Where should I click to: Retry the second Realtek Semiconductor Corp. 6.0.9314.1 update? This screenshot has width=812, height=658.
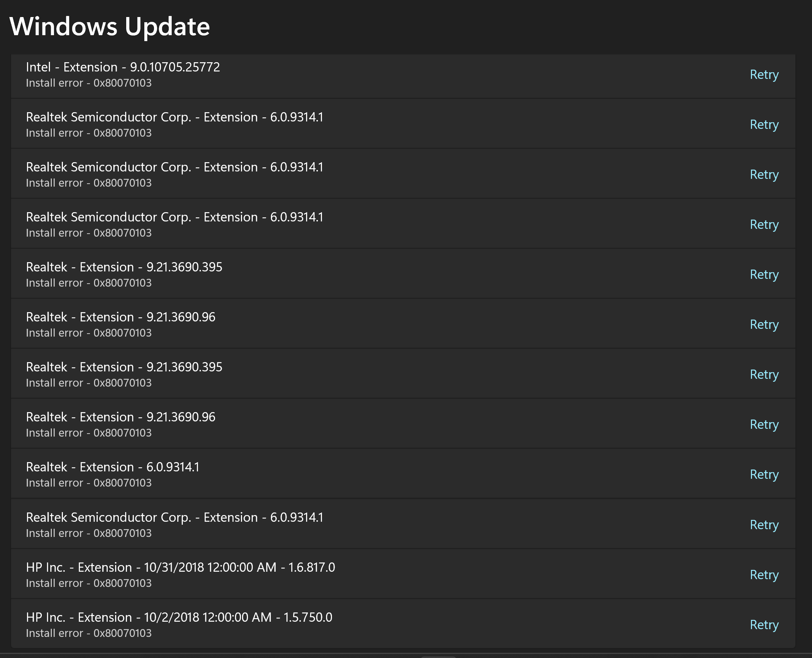point(764,175)
